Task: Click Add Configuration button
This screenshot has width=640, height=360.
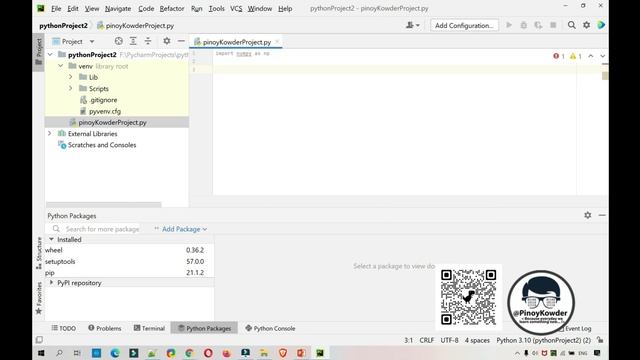Action: [x=464, y=25]
